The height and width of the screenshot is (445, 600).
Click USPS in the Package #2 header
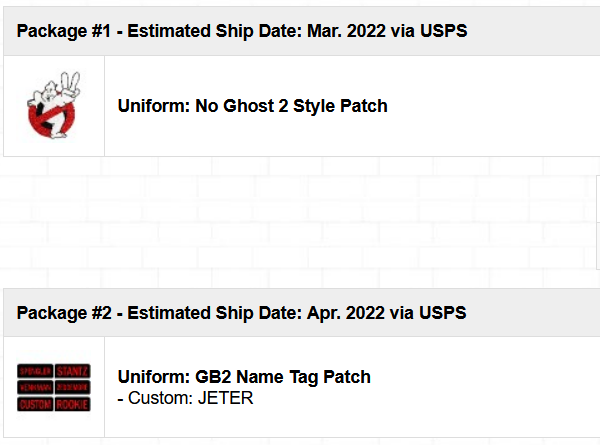[x=443, y=313]
